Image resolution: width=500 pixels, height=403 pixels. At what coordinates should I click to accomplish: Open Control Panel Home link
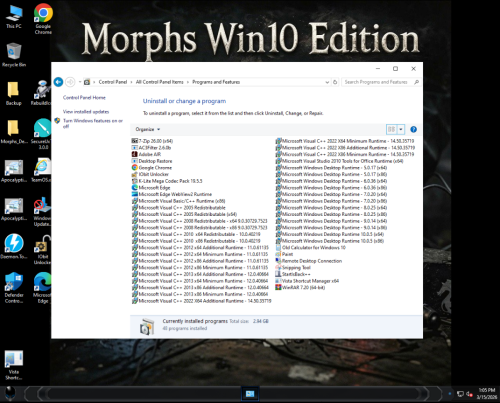(84, 98)
